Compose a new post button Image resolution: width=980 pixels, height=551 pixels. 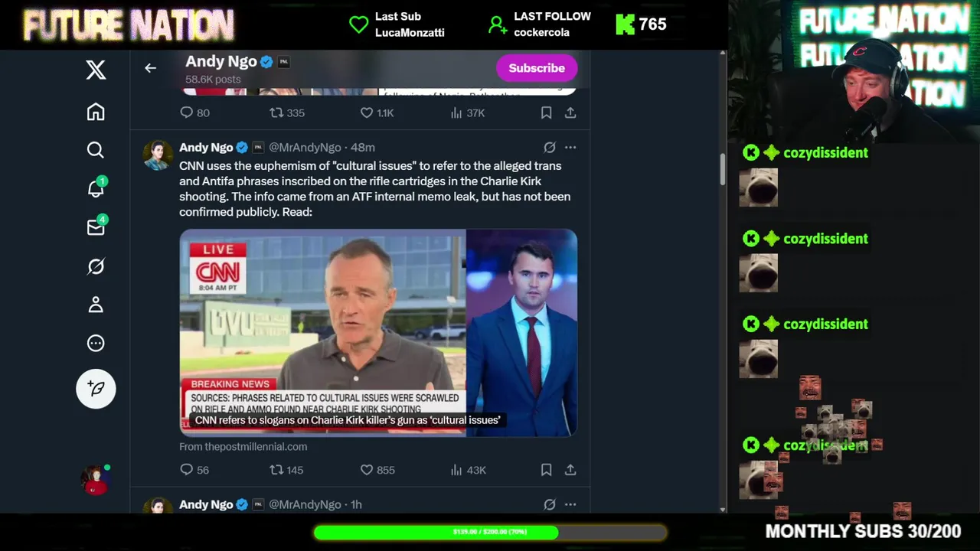click(x=96, y=389)
